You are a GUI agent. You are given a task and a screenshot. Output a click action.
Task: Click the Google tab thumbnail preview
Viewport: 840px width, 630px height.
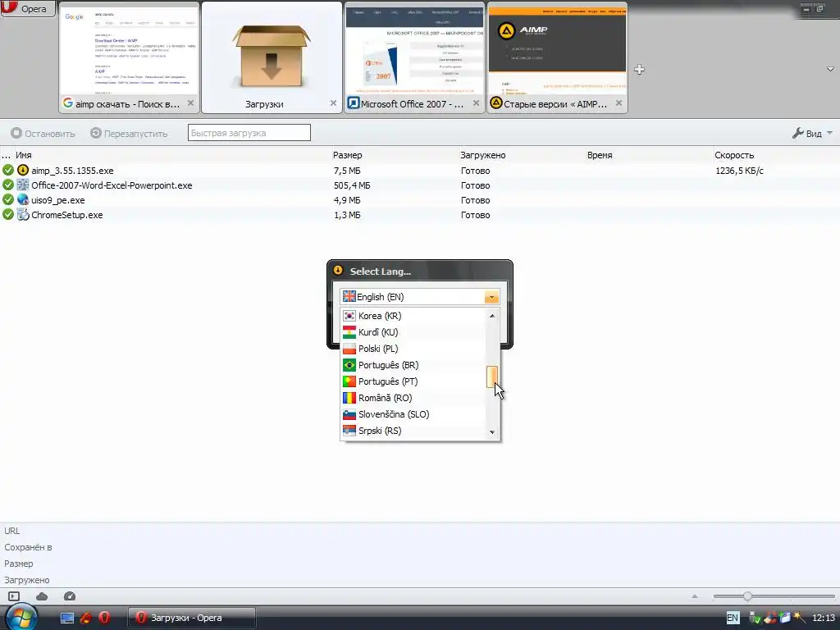[x=129, y=50]
